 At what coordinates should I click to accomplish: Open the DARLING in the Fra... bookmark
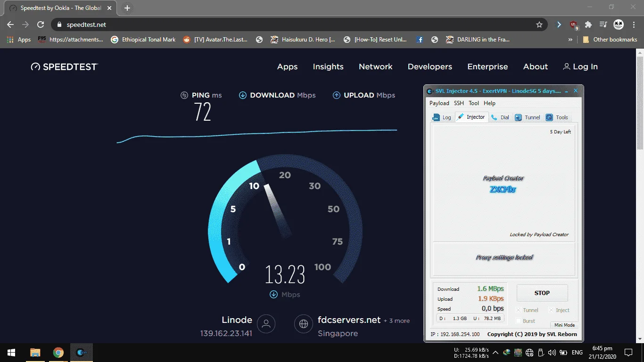[478, 40]
